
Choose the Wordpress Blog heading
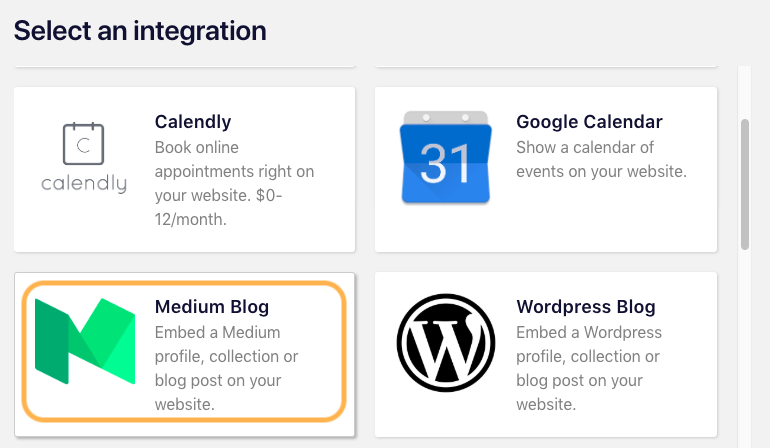(586, 307)
